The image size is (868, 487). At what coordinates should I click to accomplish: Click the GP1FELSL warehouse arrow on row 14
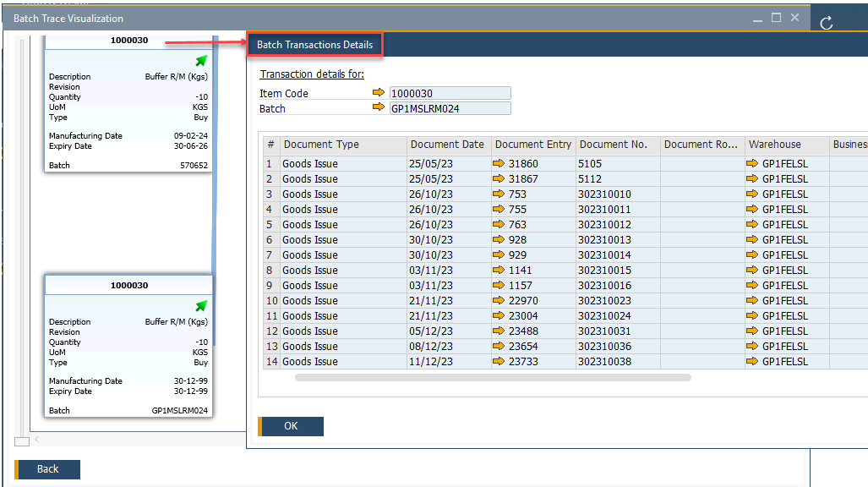pyautogui.click(x=751, y=361)
